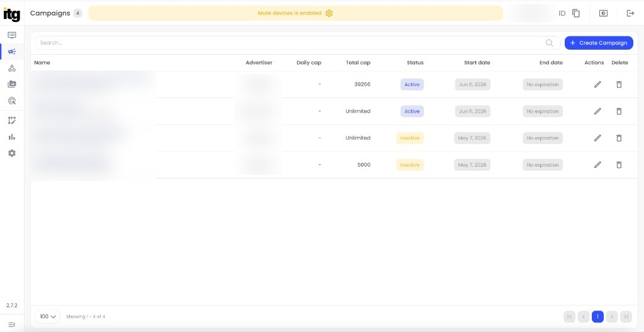Image resolution: width=644 pixels, height=332 pixels.
Task: Open the bar chart statistics icon
Action: coord(12,137)
